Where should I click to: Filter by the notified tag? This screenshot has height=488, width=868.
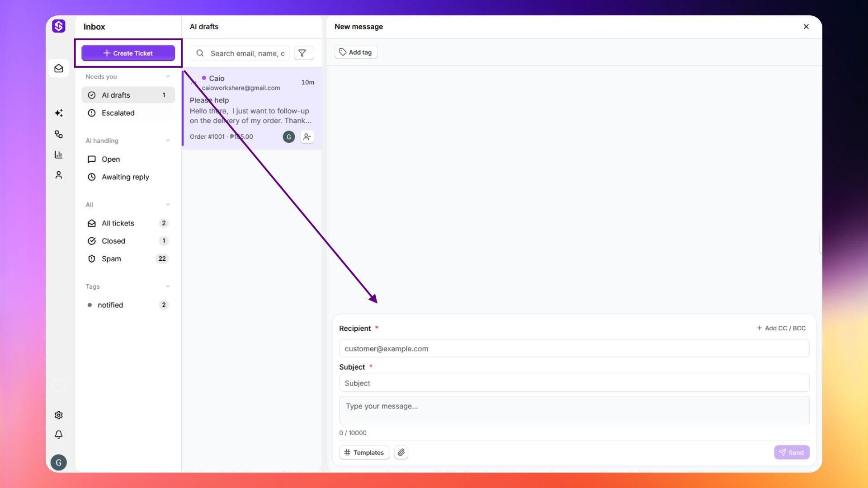click(x=128, y=305)
